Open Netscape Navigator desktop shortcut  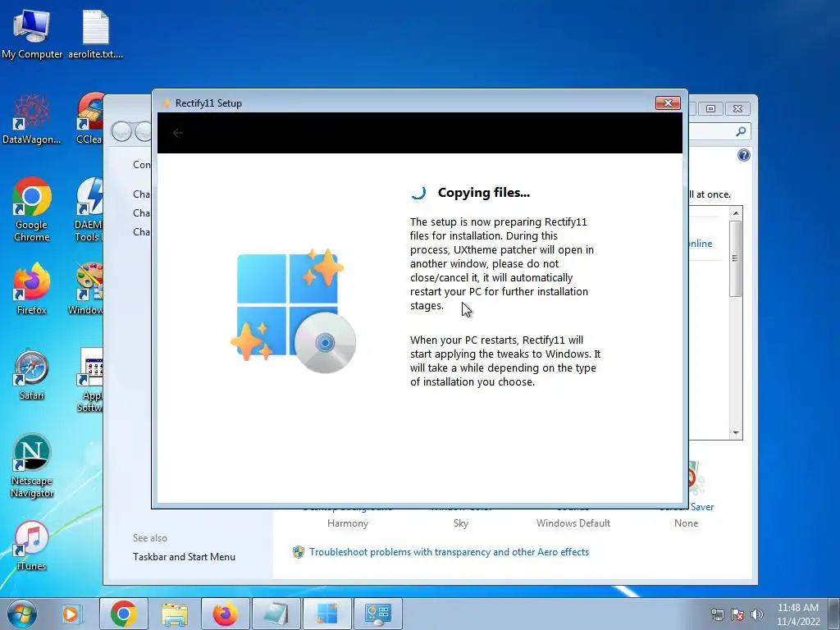pyautogui.click(x=32, y=466)
